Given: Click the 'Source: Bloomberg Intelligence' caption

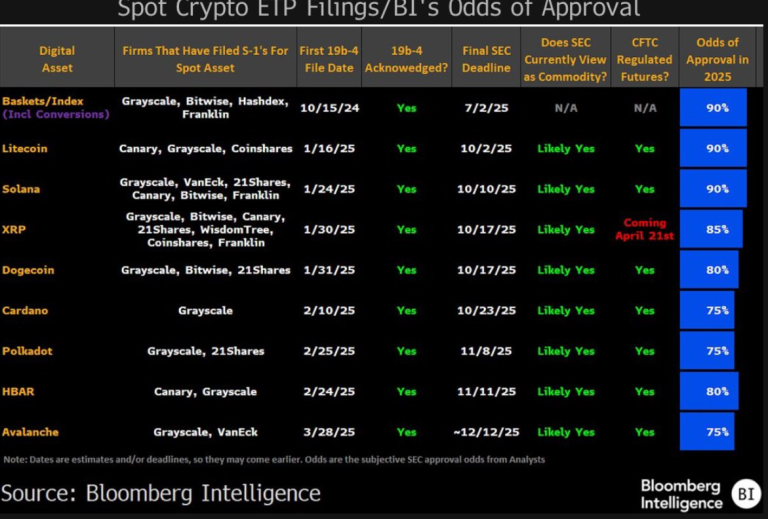Looking at the screenshot, I should click(x=161, y=493).
